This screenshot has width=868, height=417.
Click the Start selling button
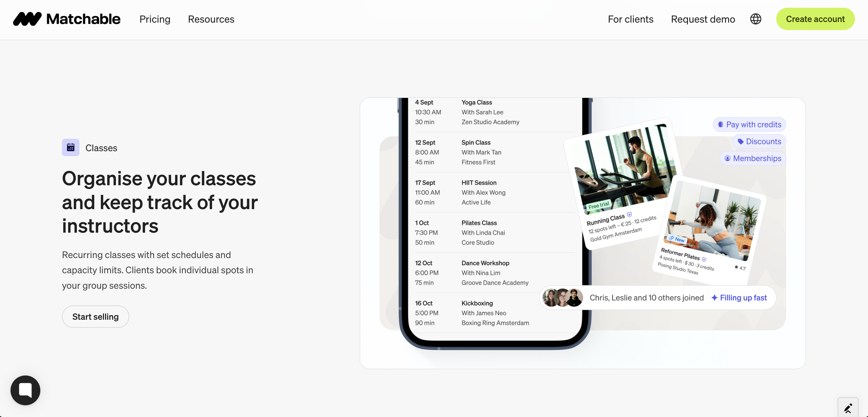click(x=95, y=317)
